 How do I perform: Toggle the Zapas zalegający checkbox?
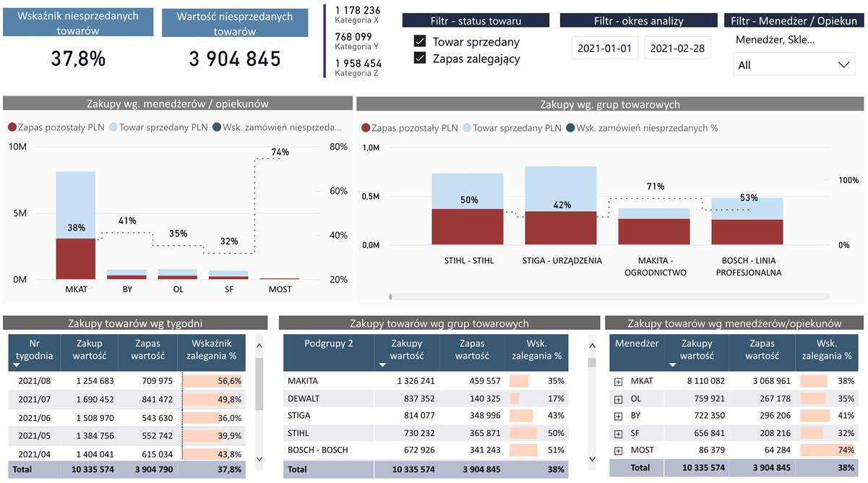[420, 59]
